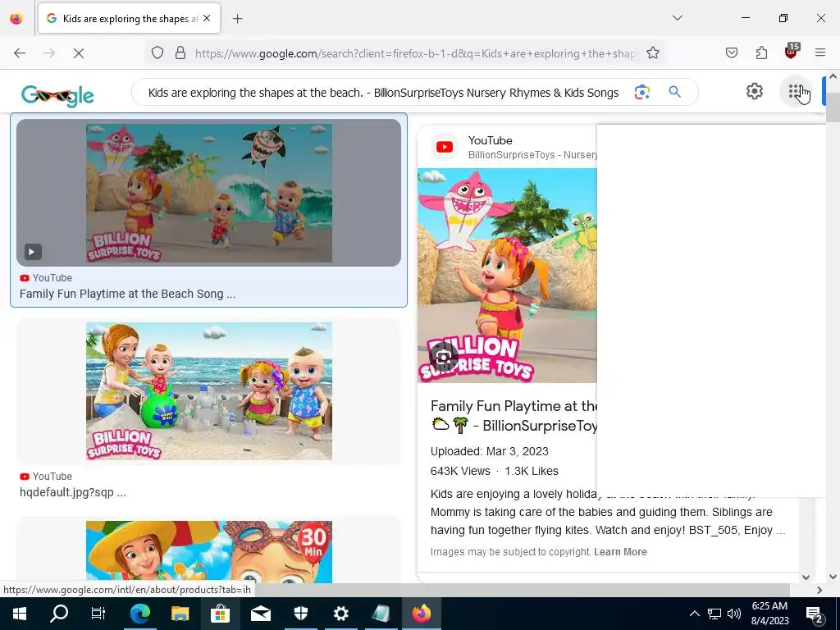Open network status in system tray

[x=714, y=614]
